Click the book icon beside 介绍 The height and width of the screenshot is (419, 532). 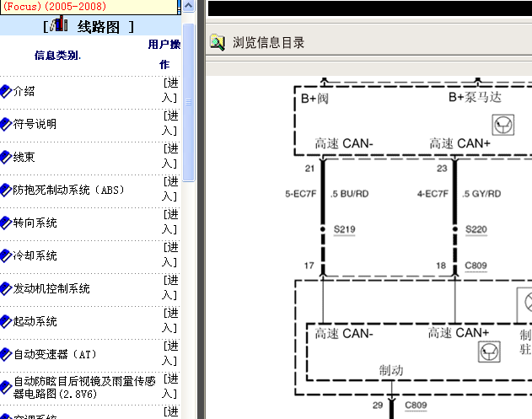5,92
